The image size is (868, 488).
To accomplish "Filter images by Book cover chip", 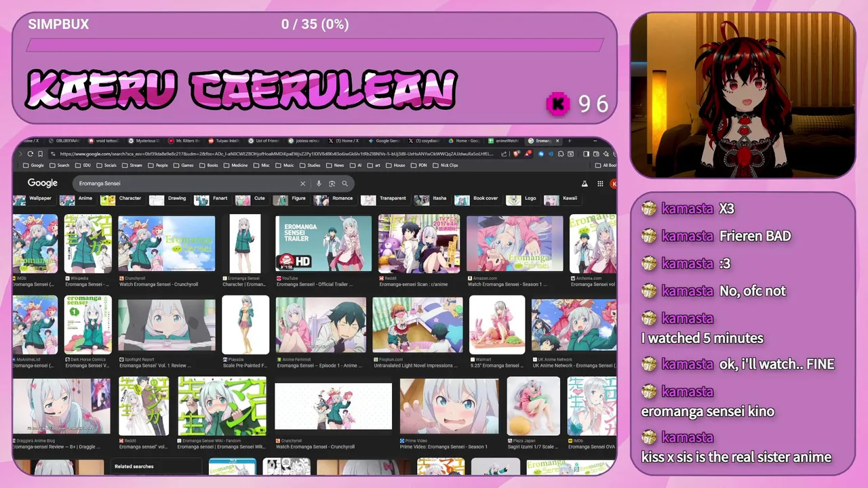I will click(478, 199).
